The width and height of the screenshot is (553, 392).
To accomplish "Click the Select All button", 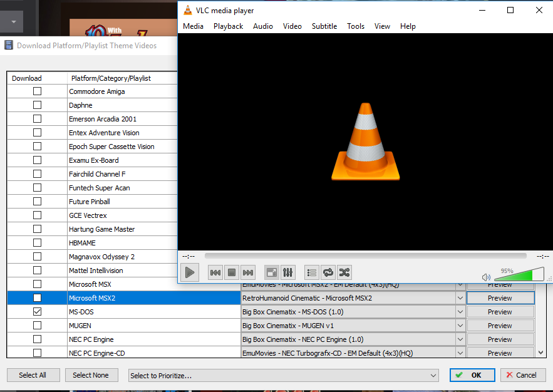I will (x=33, y=375).
